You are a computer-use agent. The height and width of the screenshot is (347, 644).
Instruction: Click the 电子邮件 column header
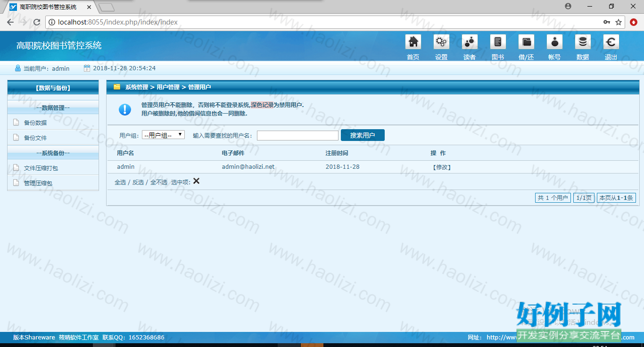(233, 153)
